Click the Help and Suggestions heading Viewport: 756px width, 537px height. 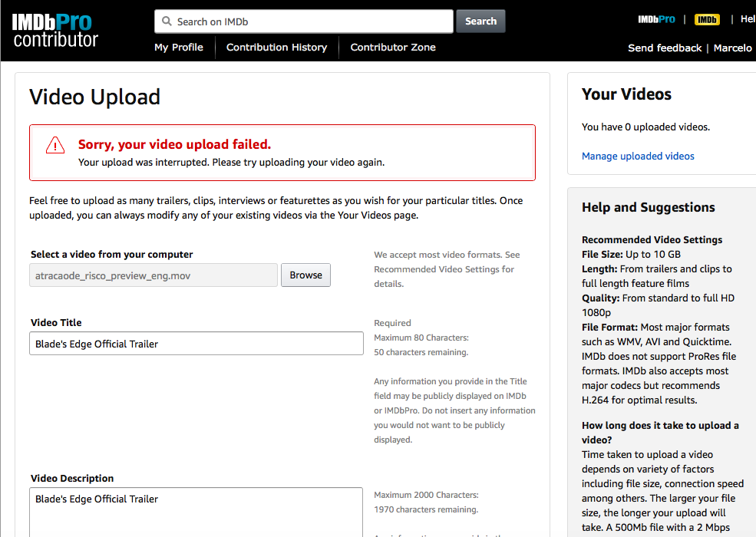[x=649, y=208]
